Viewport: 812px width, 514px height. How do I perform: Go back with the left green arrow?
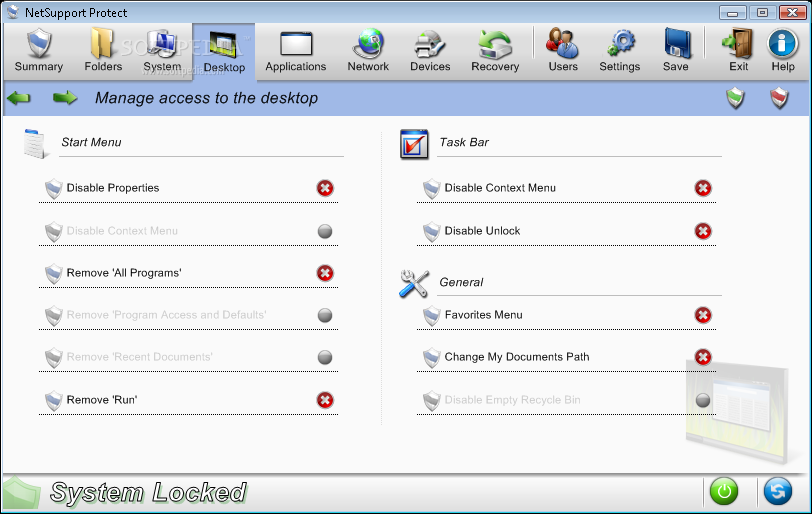coord(19,97)
